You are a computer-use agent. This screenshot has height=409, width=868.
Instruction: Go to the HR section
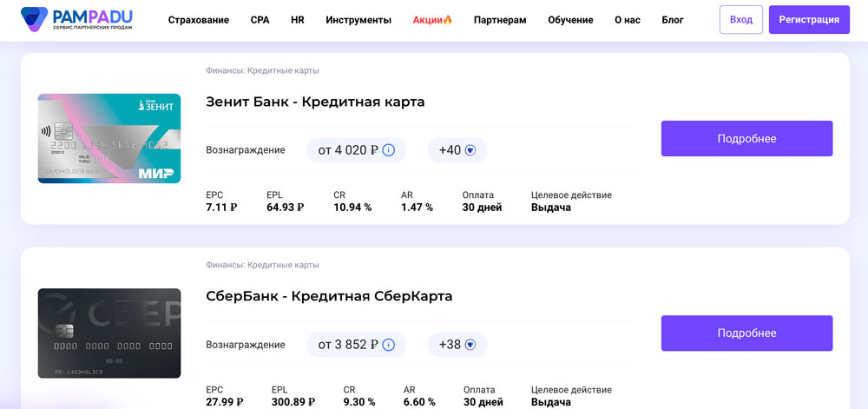pyautogui.click(x=298, y=20)
